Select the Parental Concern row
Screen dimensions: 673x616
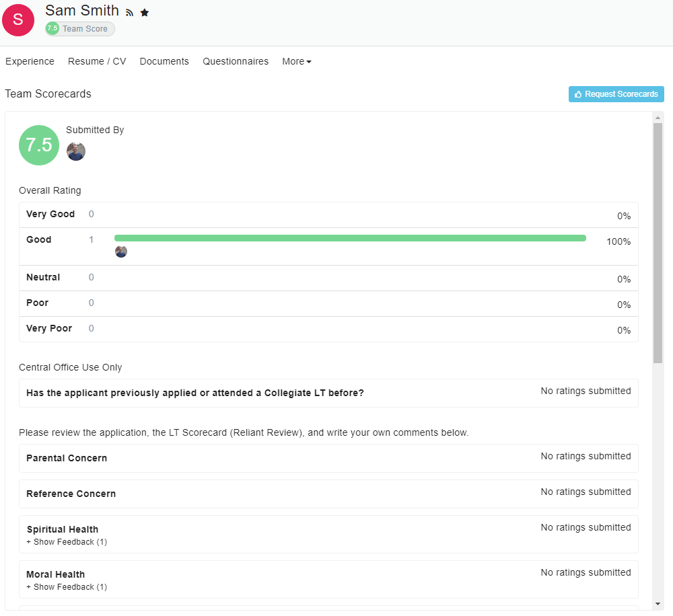(67, 459)
